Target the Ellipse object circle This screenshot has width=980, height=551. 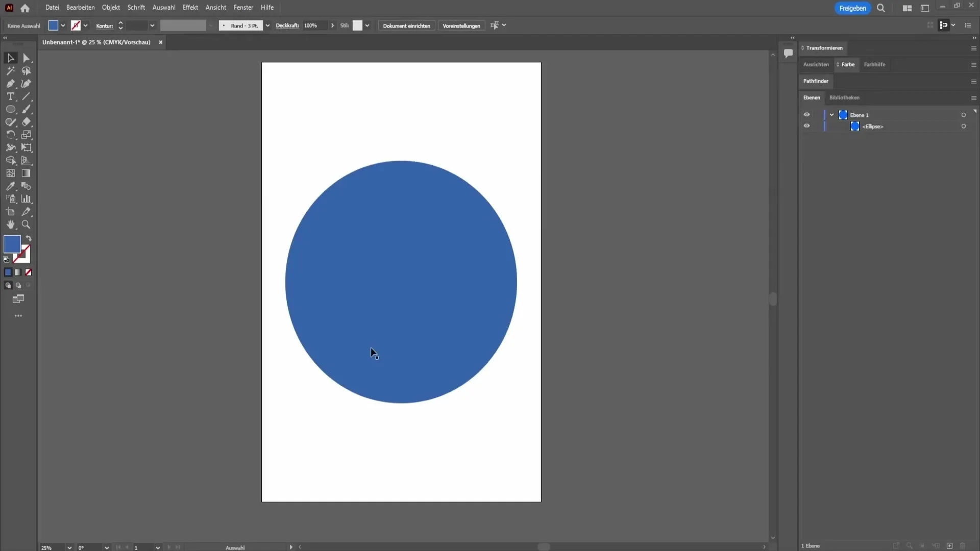(x=964, y=126)
